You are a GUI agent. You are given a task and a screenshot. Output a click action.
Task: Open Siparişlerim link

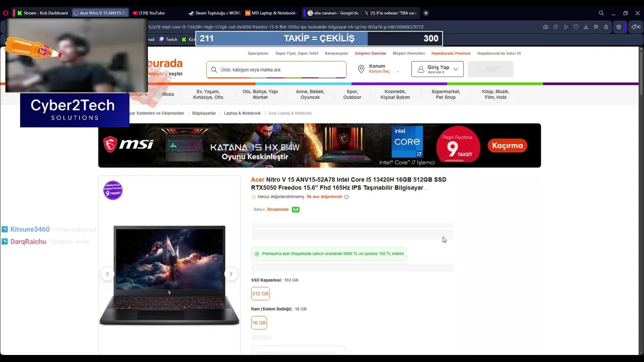(x=258, y=53)
